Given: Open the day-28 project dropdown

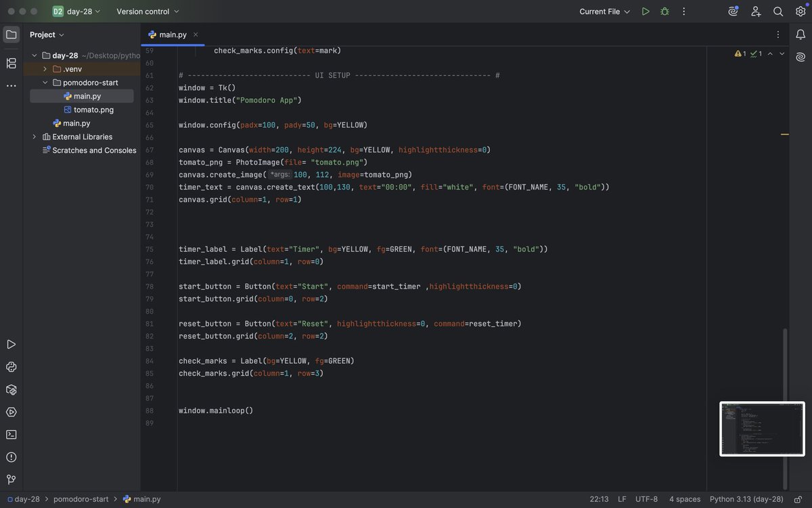Looking at the screenshot, I should pos(76,12).
